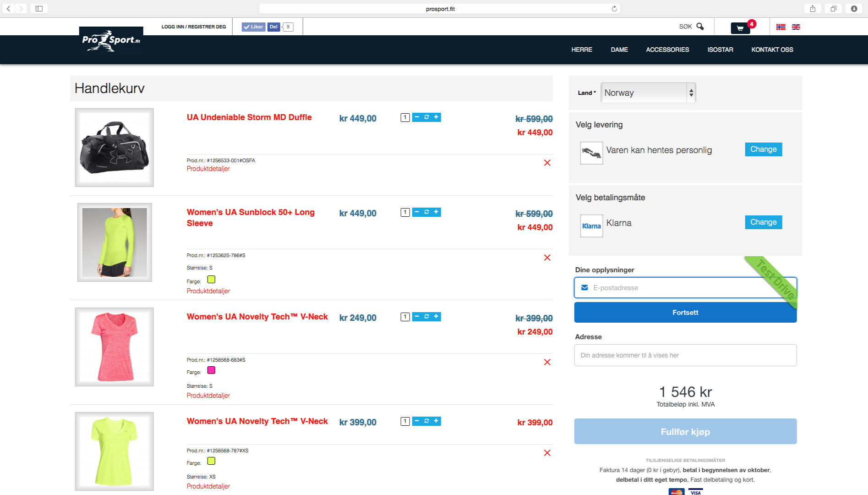Viewport: 868px width, 495px height.
Task: Remove UA Undeniable Storm MD Duffle item
Action: click(547, 163)
